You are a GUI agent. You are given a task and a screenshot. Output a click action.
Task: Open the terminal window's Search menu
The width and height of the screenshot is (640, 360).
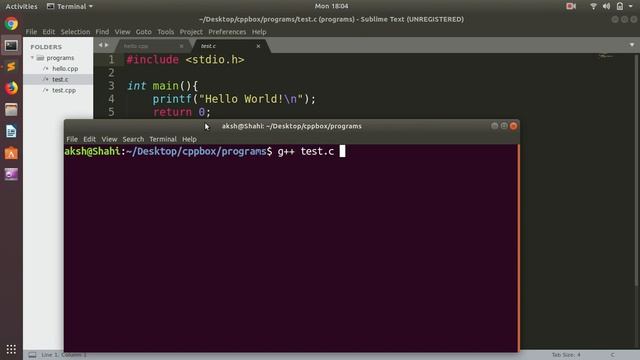133,139
